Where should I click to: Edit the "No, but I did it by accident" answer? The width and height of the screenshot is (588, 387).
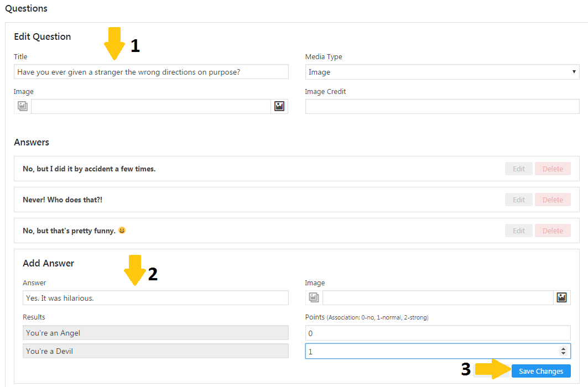pos(518,169)
